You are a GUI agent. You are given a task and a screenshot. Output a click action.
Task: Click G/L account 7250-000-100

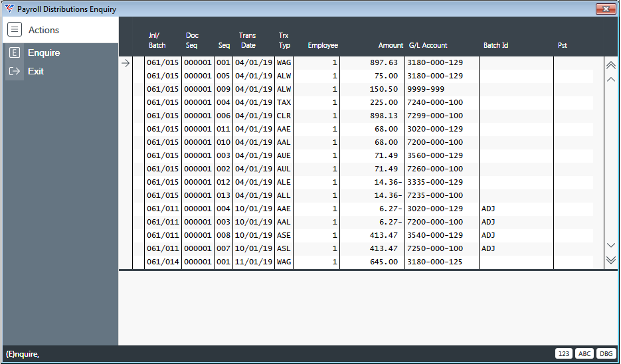435,248
